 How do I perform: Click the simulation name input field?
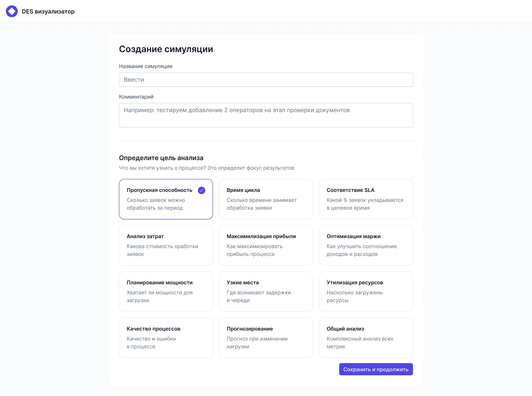[266, 79]
